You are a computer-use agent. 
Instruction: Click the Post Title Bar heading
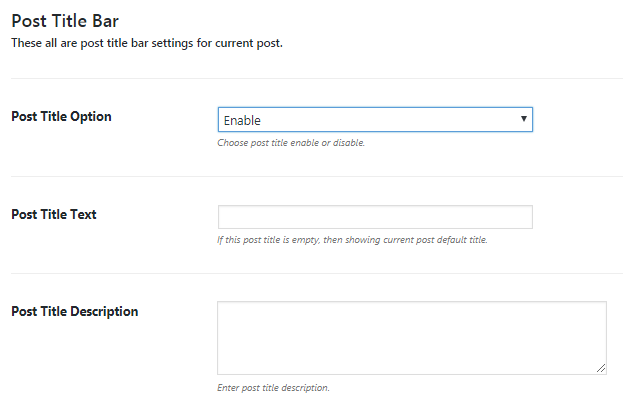click(x=72, y=20)
